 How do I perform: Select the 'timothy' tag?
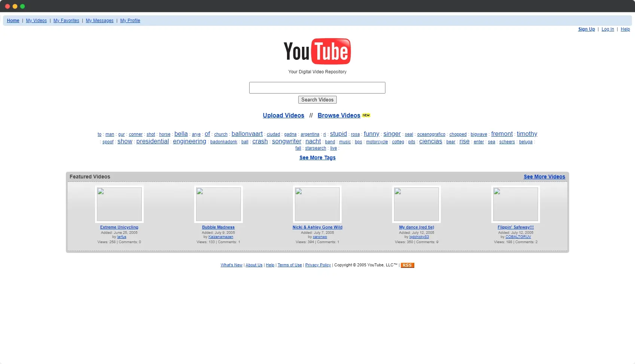(x=527, y=134)
